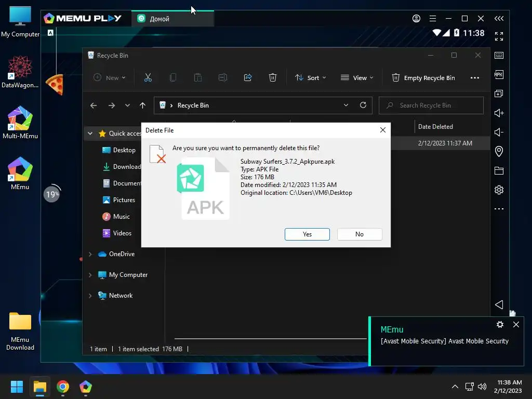Open MEmu keyboard mapping icon
The height and width of the screenshot is (399, 532).
pyautogui.click(x=499, y=55)
